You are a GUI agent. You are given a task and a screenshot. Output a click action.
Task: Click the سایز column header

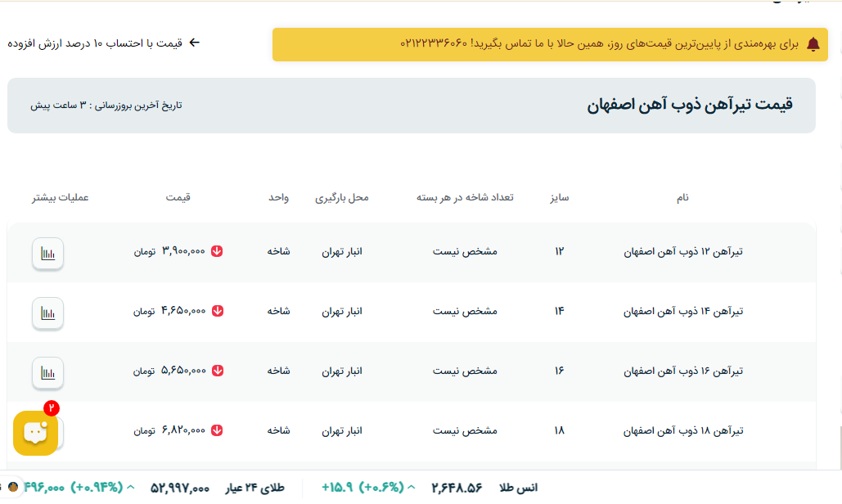pyautogui.click(x=559, y=197)
